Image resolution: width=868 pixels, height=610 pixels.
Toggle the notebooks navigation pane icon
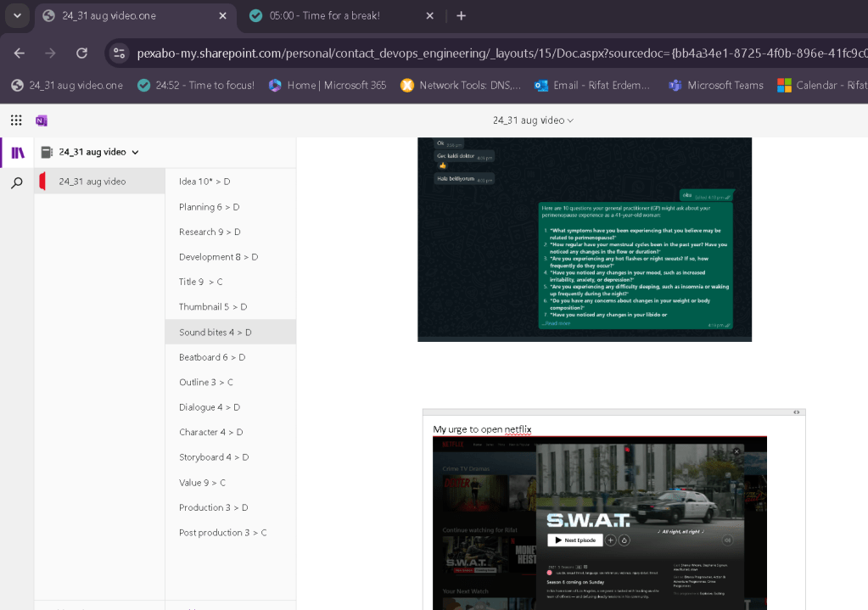pyautogui.click(x=18, y=153)
